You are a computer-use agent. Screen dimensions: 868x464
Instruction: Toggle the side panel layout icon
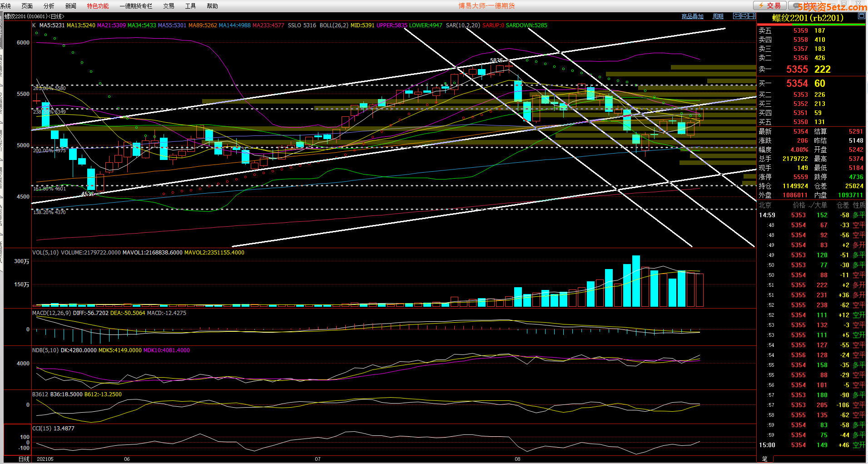752,16
